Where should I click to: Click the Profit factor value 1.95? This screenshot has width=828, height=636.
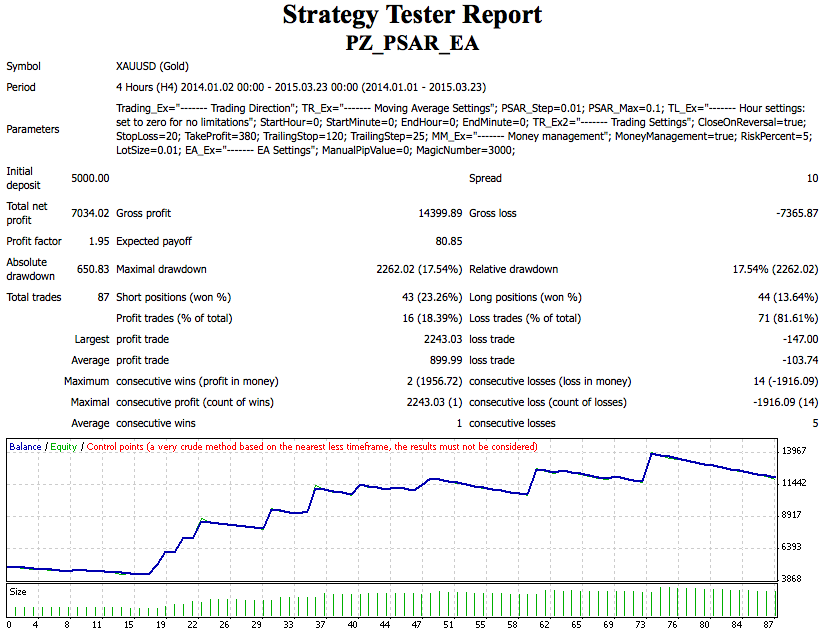point(99,241)
